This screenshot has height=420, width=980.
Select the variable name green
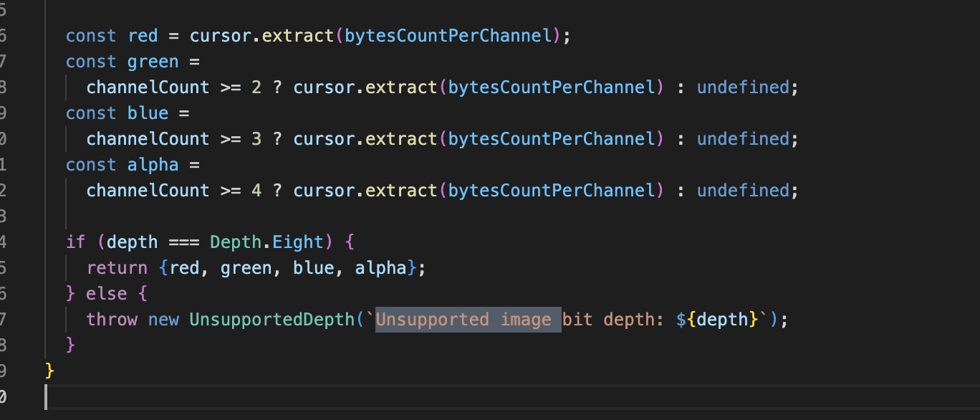click(x=153, y=61)
